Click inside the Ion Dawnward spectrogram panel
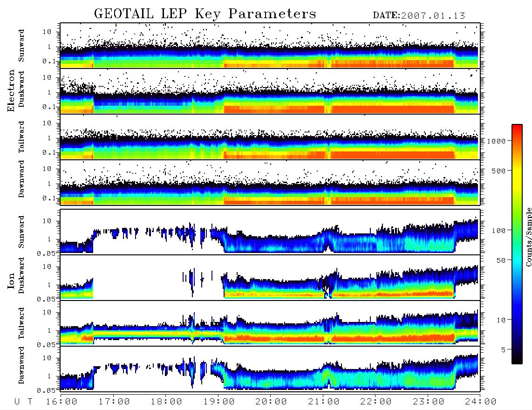The width and height of the screenshot is (532, 410). pyautogui.click(x=270, y=369)
